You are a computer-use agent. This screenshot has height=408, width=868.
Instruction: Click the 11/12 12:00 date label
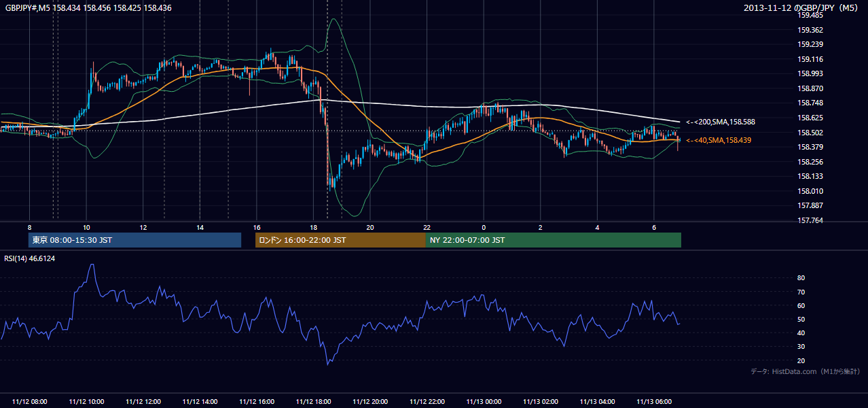tap(143, 402)
